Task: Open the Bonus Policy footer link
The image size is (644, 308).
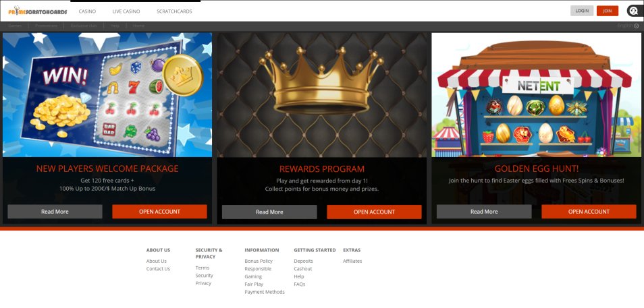Action: pyautogui.click(x=259, y=261)
